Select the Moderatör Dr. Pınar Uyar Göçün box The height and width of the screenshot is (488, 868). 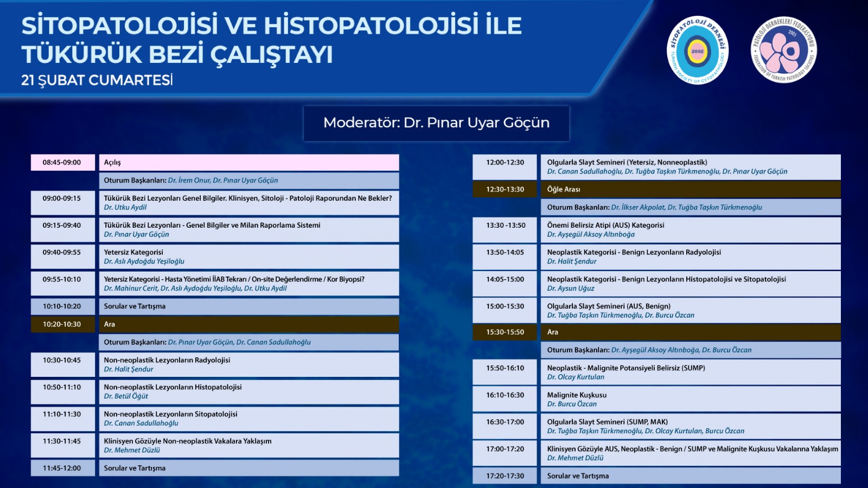(436, 123)
